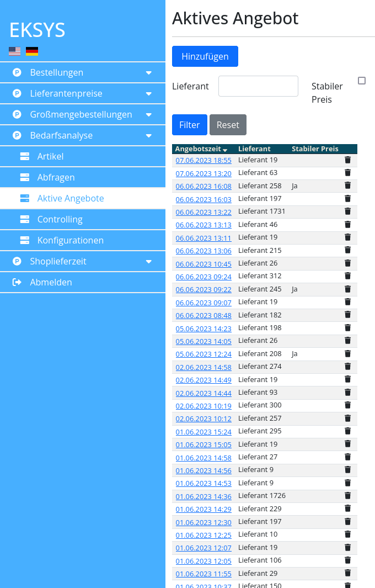Expand the Lieferantenpreise dropdown arrow
Viewport: 375px width, 588px height.
point(148,94)
